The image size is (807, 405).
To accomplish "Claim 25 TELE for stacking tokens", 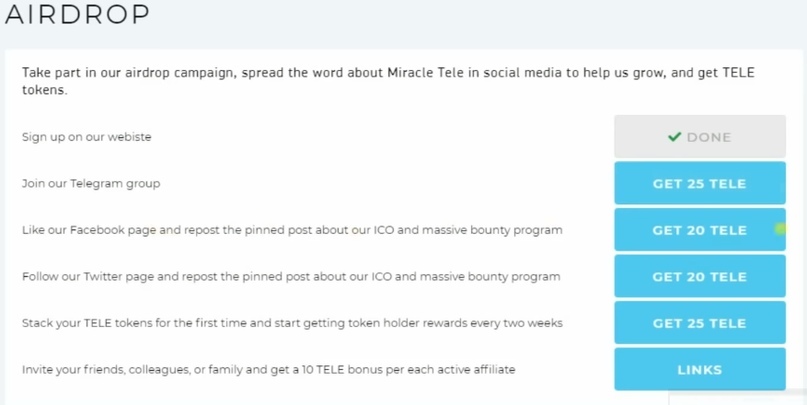I will [699, 323].
